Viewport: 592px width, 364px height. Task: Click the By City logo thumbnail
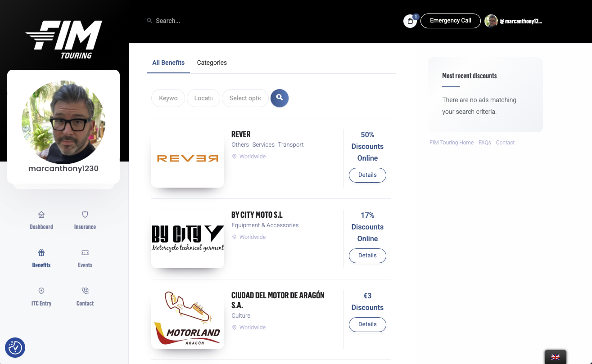[x=188, y=239]
